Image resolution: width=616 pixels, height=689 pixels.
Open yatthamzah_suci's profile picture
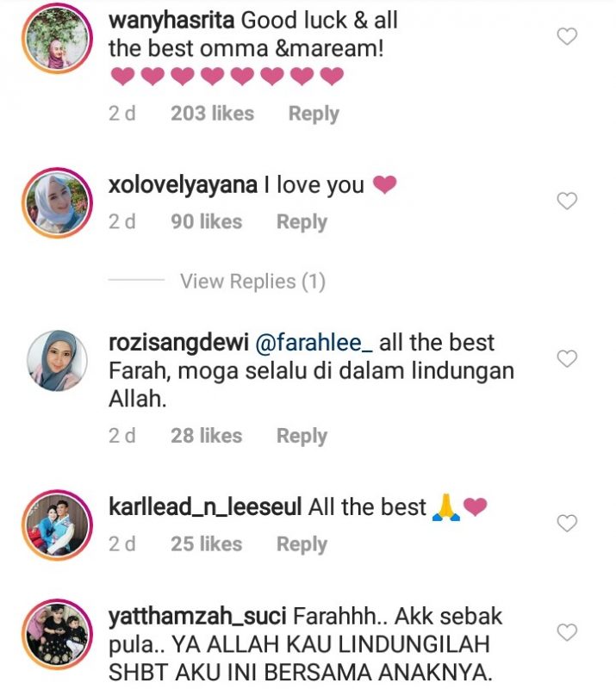(57, 635)
